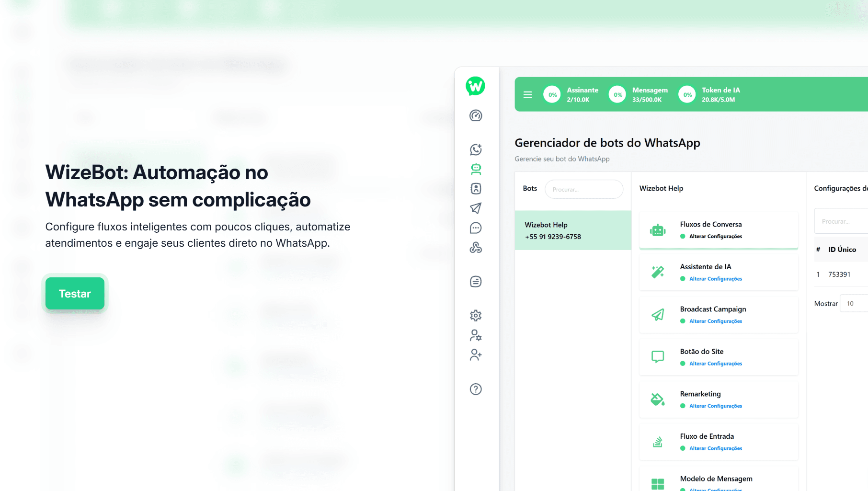Open Alterar Configurações under Botão do Site

[x=716, y=364]
